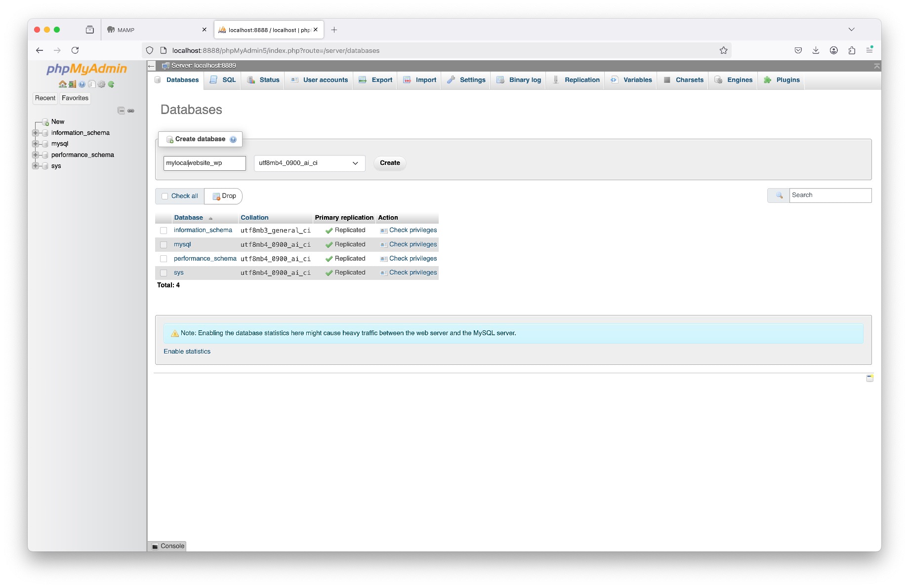
Task: Open Check privileges for mysql database
Action: point(409,244)
